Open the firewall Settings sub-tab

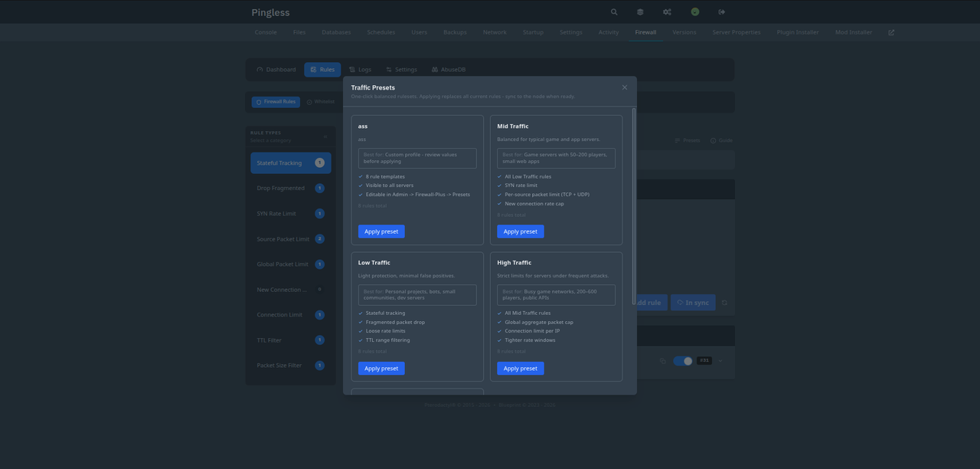click(x=401, y=70)
